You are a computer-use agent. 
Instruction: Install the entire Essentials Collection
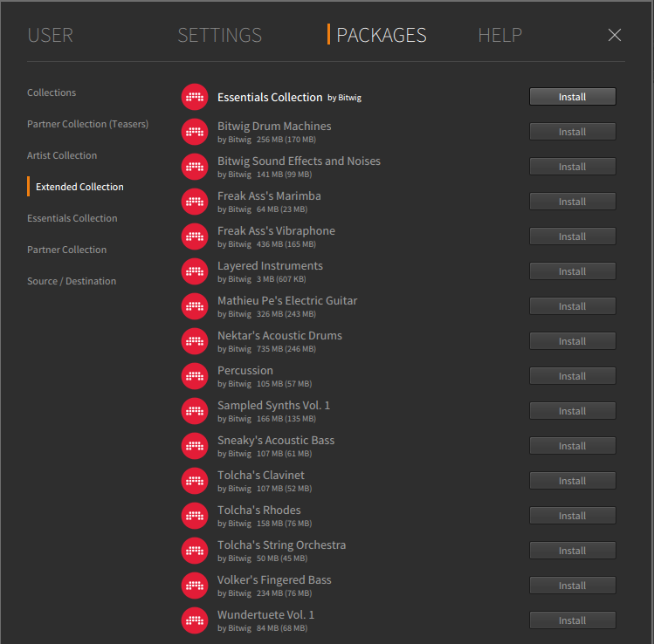[x=572, y=97]
